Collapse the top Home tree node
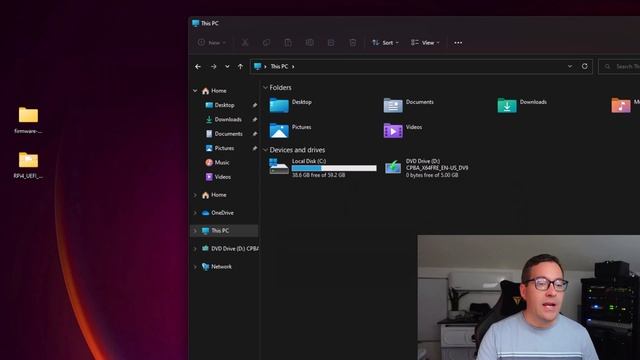 click(195, 91)
